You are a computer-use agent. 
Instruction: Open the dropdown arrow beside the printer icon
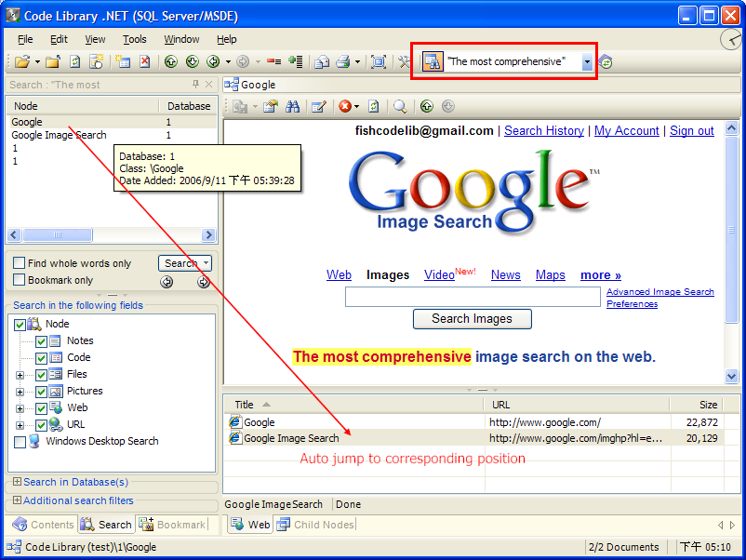tap(357, 61)
